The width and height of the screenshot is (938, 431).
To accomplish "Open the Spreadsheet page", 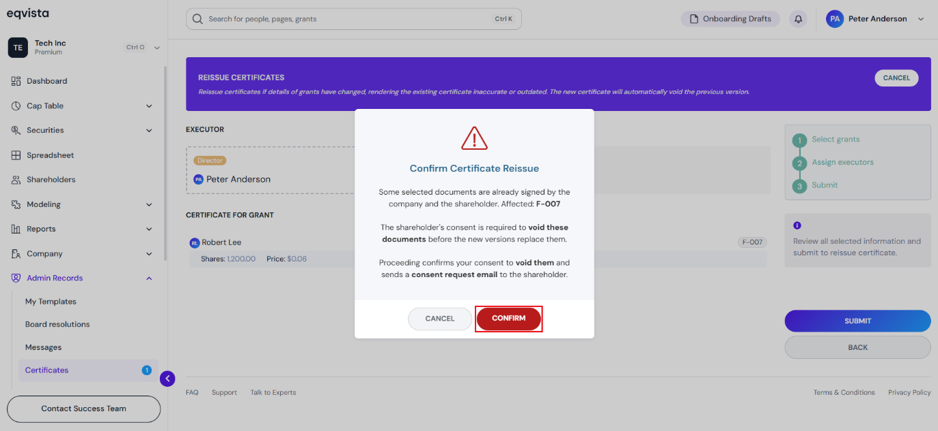I will 50,155.
